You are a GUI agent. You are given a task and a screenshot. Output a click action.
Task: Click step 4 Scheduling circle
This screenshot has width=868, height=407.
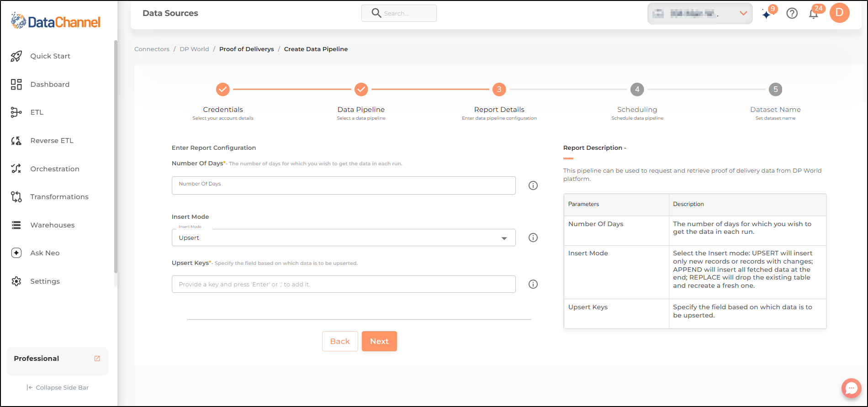click(637, 90)
